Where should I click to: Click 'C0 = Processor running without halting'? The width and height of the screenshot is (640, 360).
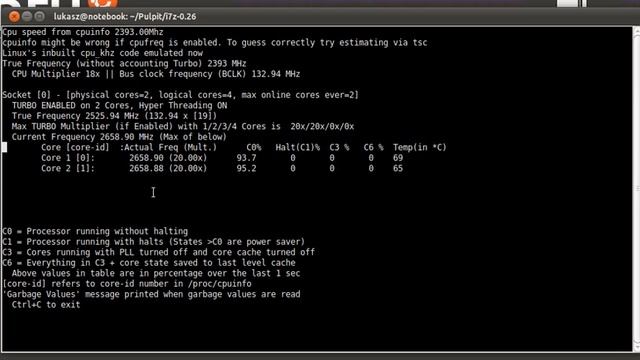(95, 231)
